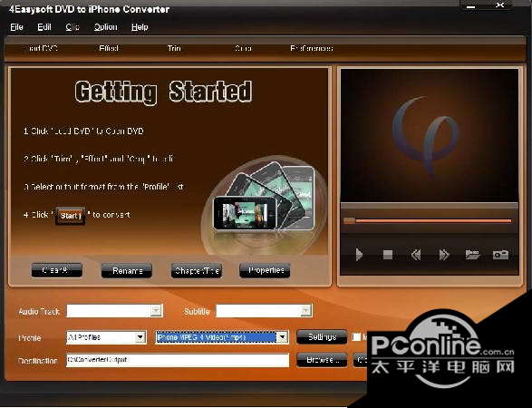Open the snapshot folder icon
This screenshot has height=408, width=532.
(x=472, y=254)
